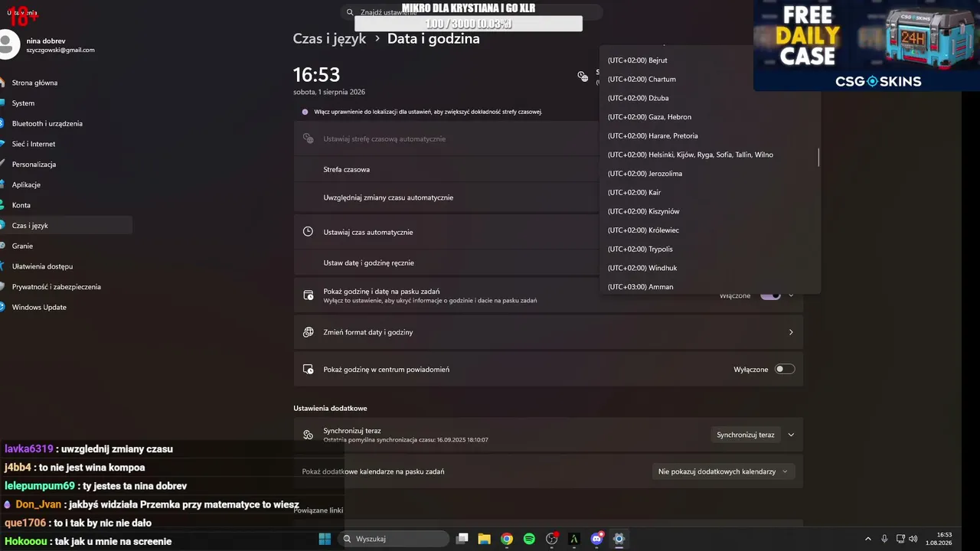Viewport: 980px width, 551px height.
Task: Click the taskbar Wyszukaj search box
Action: pyautogui.click(x=394, y=539)
